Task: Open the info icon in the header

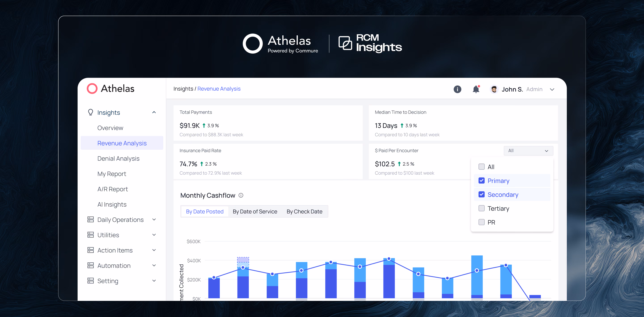Action: (x=457, y=89)
